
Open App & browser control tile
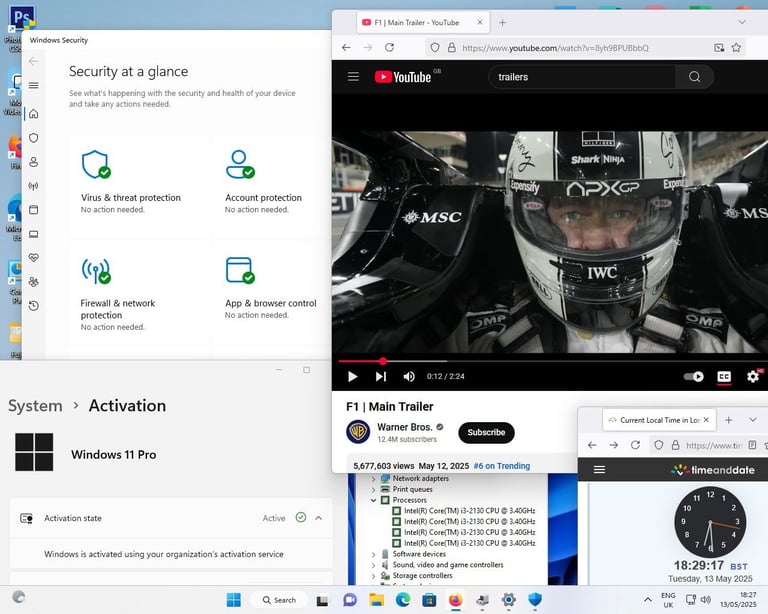[272, 293]
